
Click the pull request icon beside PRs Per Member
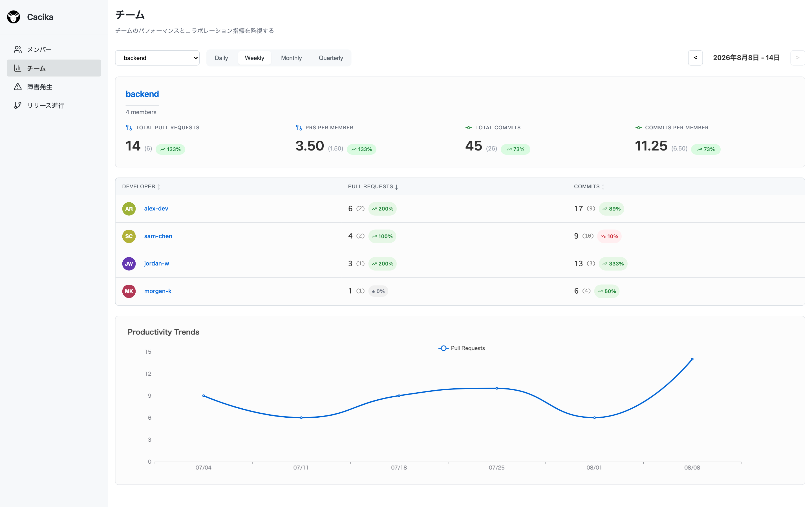299,128
